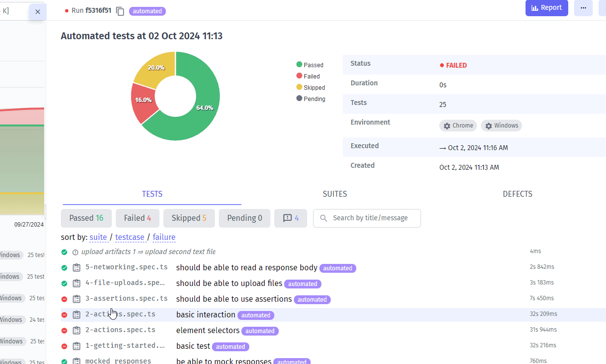Click the passed status icon for 4-file-uploads test
The height and width of the screenshot is (364, 606).
point(64,284)
